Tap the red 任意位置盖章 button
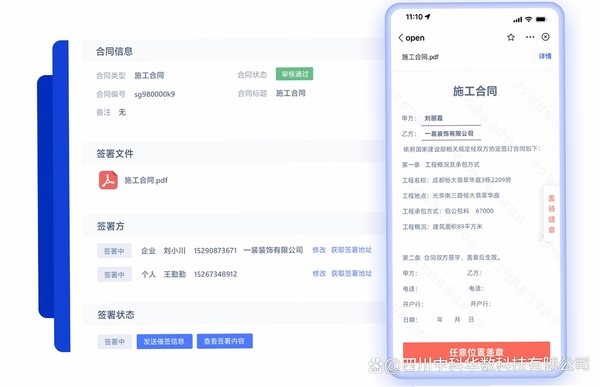 pos(476,351)
